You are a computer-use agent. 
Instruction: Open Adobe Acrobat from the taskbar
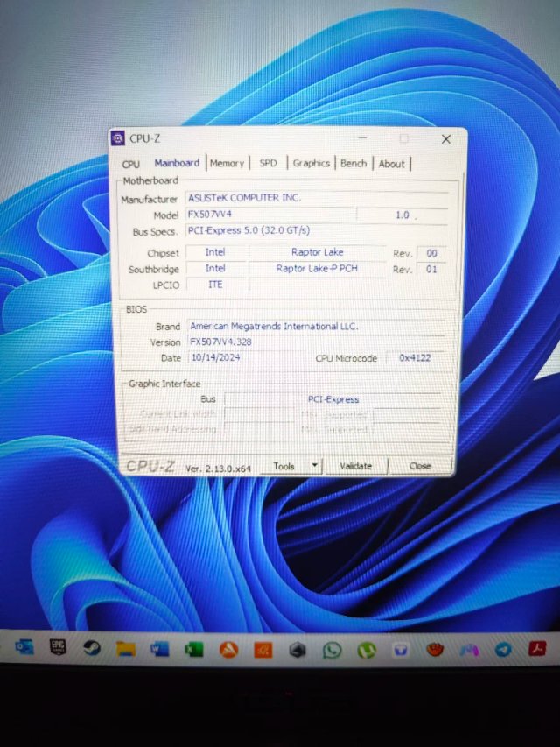pyautogui.click(x=537, y=648)
